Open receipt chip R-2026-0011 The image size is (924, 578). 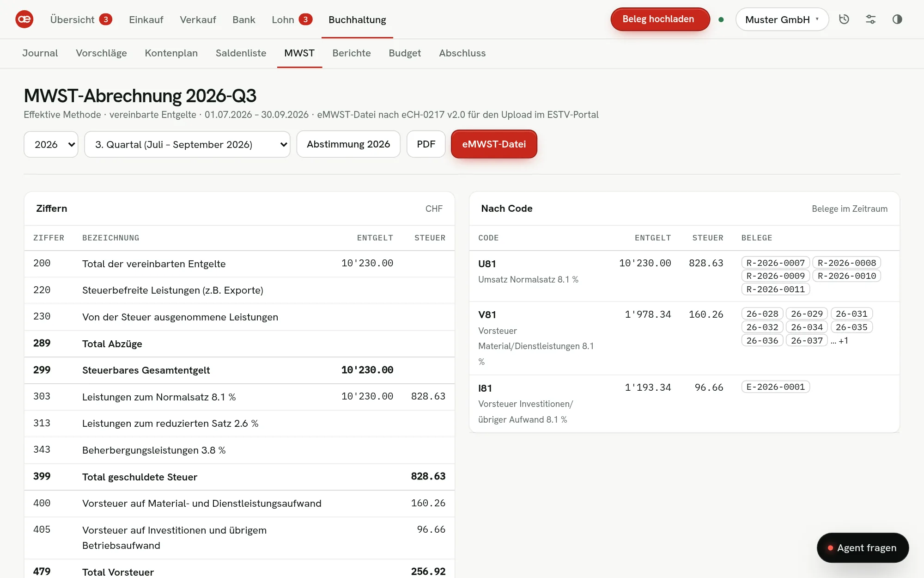pos(775,289)
